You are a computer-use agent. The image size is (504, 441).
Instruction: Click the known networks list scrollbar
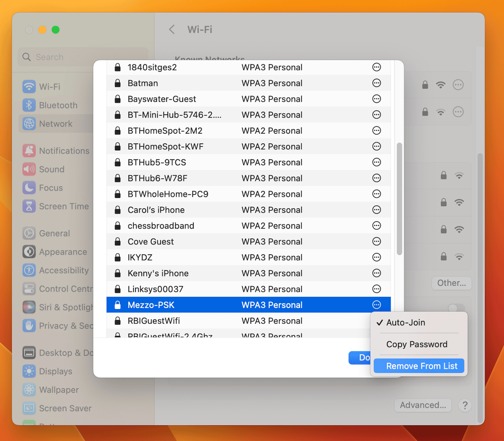pos(399,199)
